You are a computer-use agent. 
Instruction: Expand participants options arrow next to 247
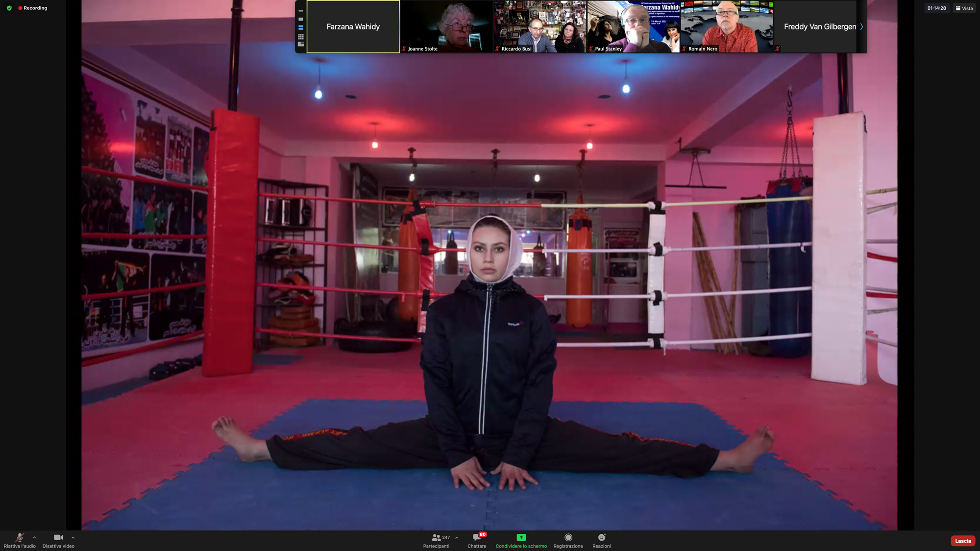point(457,537)
